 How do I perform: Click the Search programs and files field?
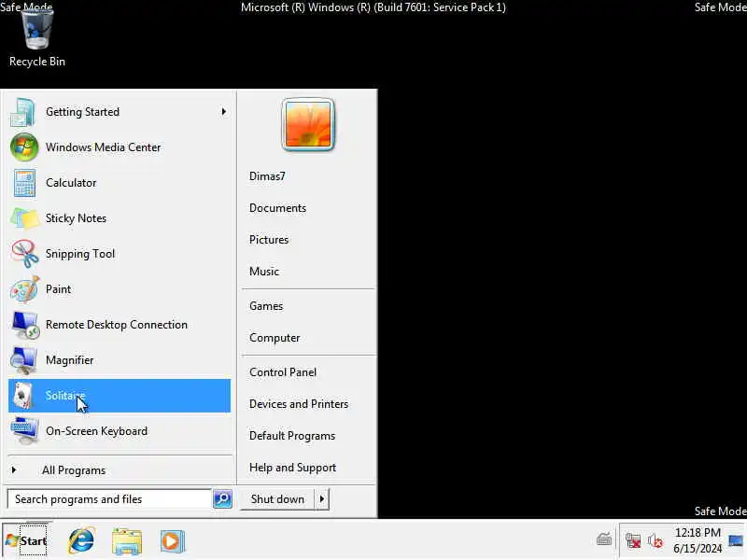click(109, 499)
